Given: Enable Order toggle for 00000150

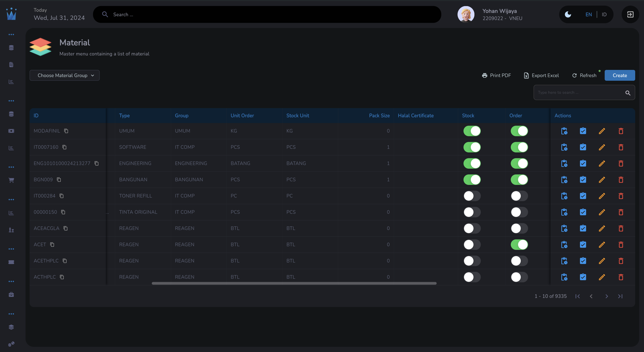Looking at the screenshot, I should coord(519,212).
